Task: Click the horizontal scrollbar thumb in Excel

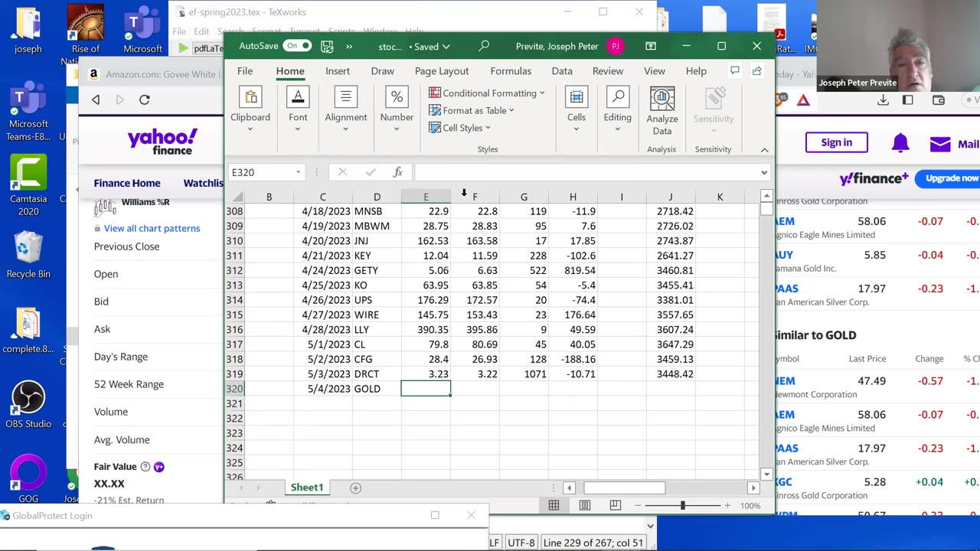Action: (x=624, y=487)
